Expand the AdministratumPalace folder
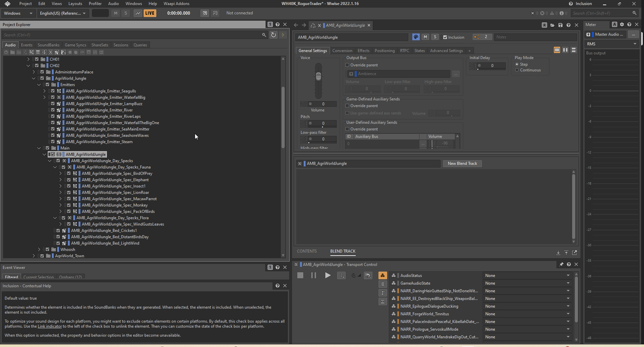Image resolution: width=644 pixels, height=347 pixels. (x=34, y=72)
